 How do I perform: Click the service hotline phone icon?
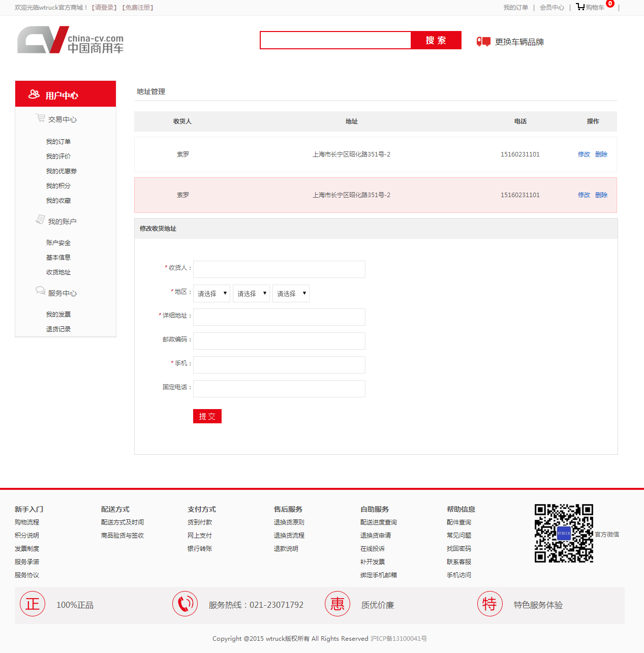point(185,604)
